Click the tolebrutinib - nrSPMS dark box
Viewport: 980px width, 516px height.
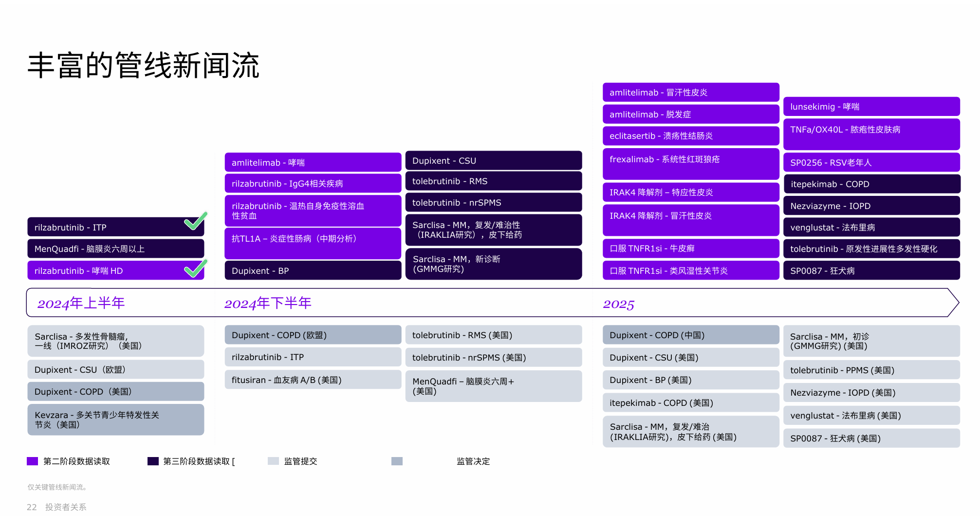pos(494,202)
